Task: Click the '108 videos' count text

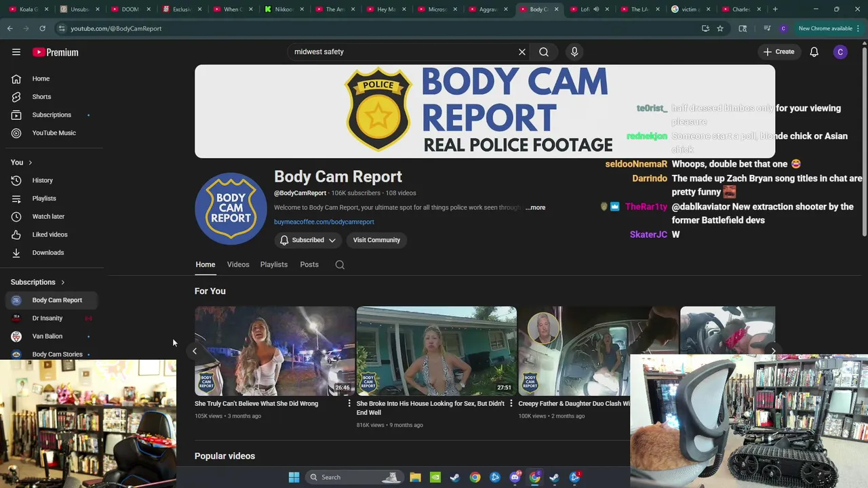Action: pos(401,193)
